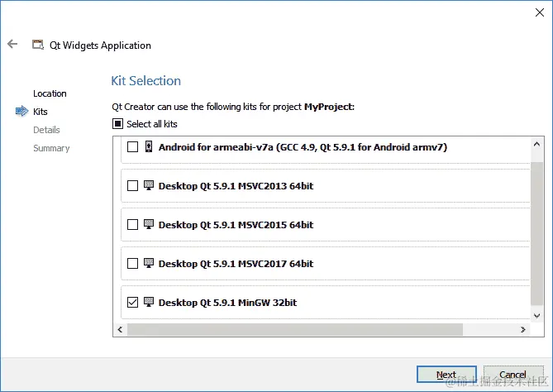Click the Cancel button
Image resolution: width=553 pixels, height=392 pixels.
click(x=512, y=375)
